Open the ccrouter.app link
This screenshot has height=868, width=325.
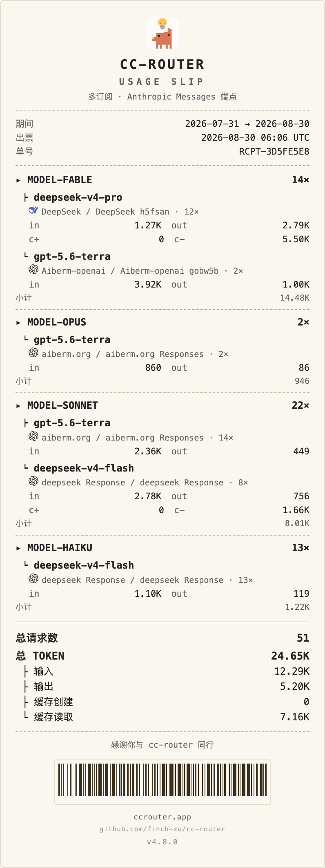pyautogui.click(x=162, y=817)
